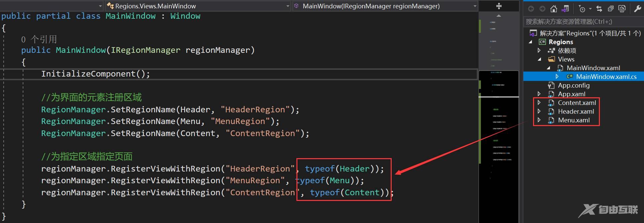Screen dimensions: 644x223
Task: Click the '0 个引用' CodeLens link
Action: click(x=39, y=39)
